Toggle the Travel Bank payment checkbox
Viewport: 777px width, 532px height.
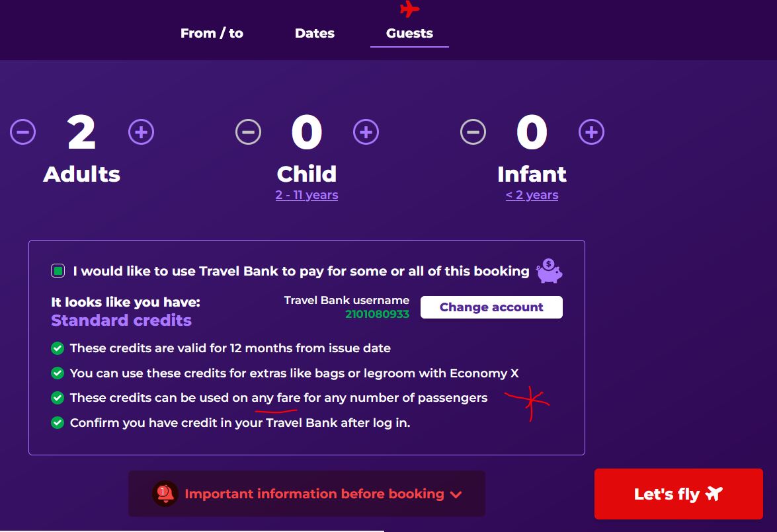pyautogui.click(x=58, y=271)
